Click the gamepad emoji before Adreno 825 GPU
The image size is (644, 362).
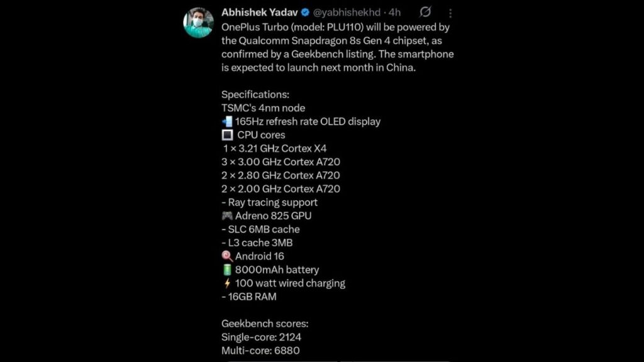coord(226,216)
